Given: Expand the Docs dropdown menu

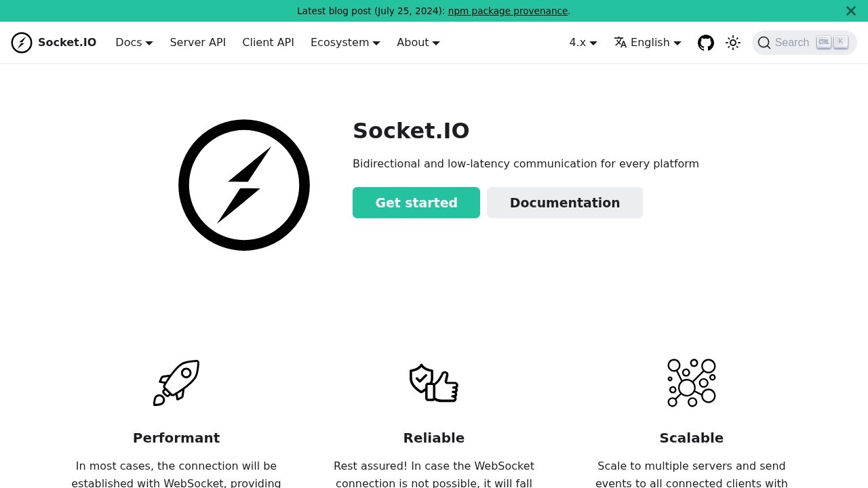Looking at the screenshot, I should pos(134,42).
